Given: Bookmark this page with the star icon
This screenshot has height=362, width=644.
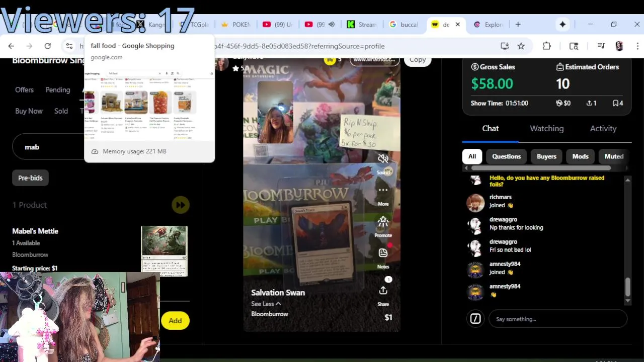Looking at the screenshot, I should tap(521, 46).
